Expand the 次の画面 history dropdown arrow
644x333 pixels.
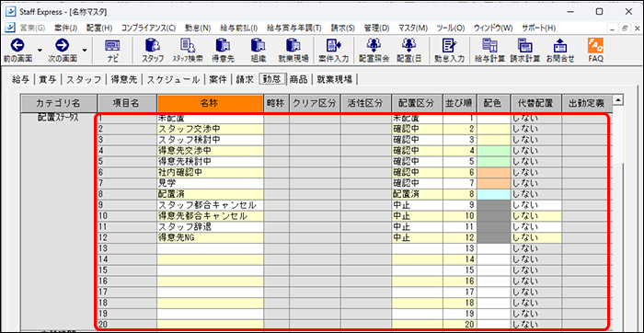[85, 50]
